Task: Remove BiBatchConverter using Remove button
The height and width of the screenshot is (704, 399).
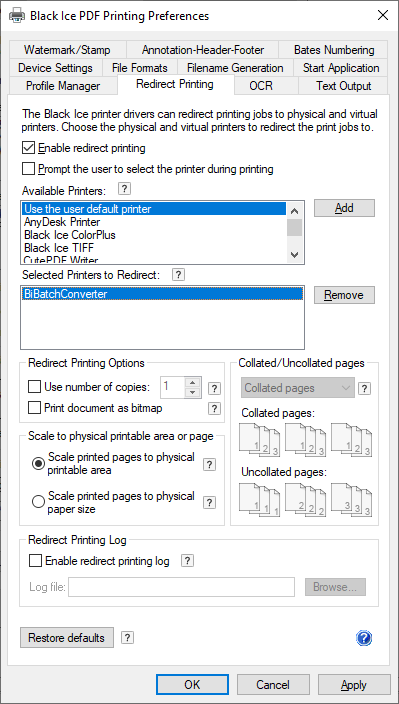Action: tap(344, 295)
